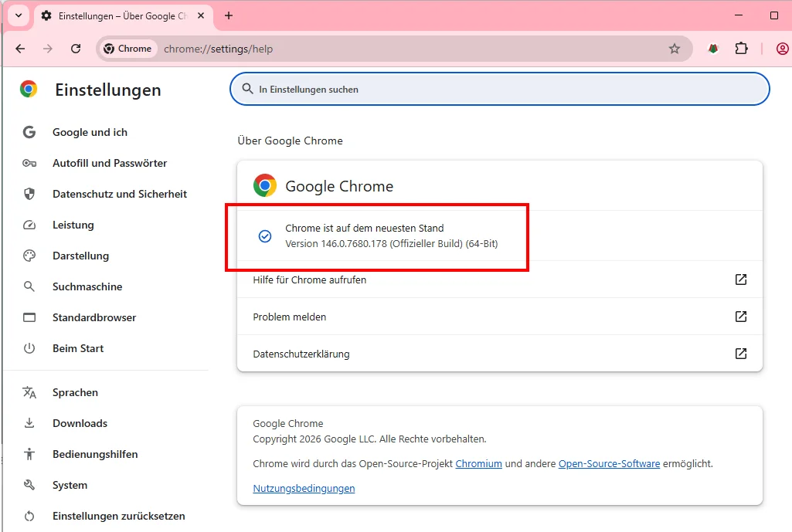Click the Google G sidebar icon
792x532 pixels.
click(29, 132)
